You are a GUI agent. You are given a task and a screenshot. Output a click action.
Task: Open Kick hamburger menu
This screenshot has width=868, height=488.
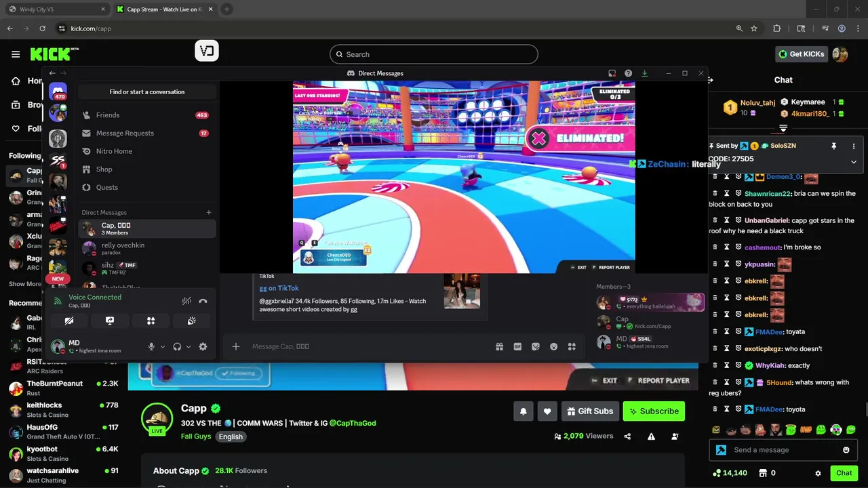[16, 54]
